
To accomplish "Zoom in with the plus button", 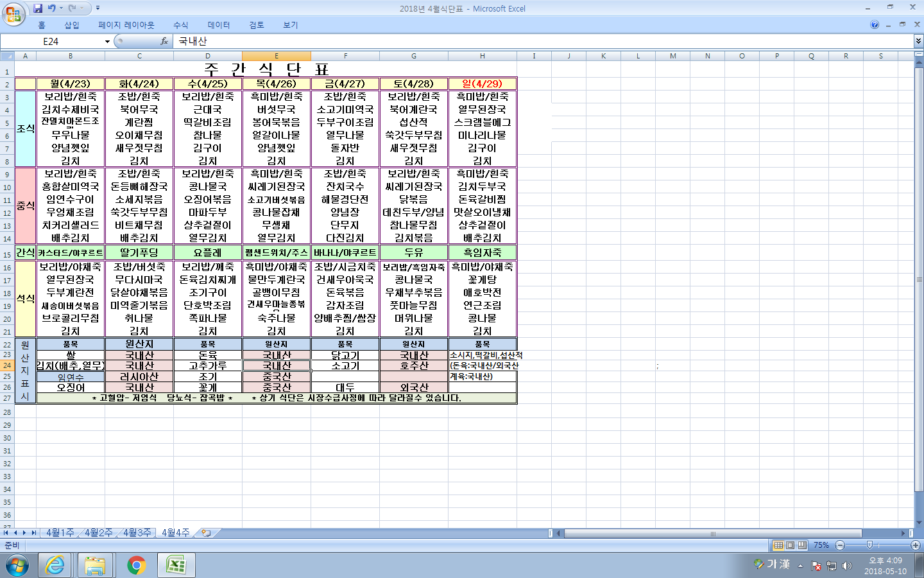I will 916,545.
